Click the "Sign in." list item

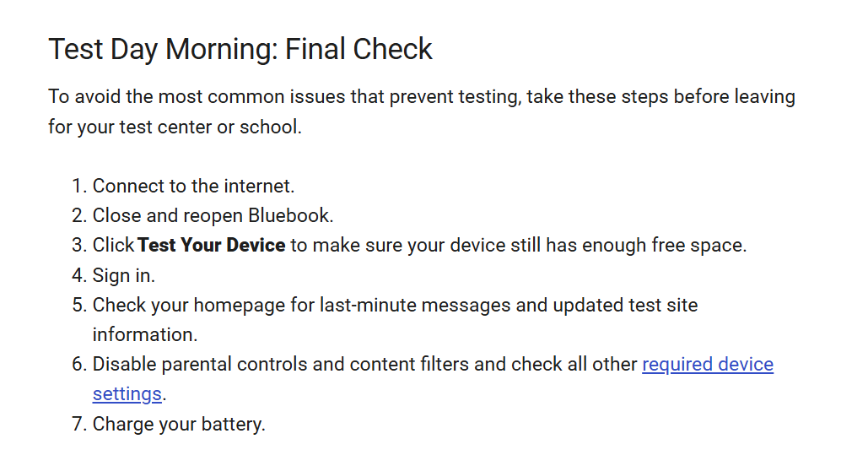pyautogui.click(x=123, y=275)
